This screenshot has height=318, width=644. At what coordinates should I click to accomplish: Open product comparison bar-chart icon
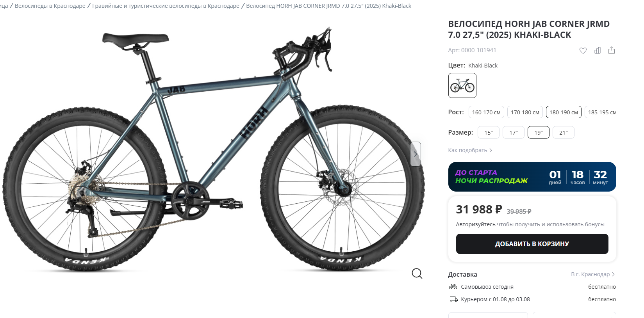pos(598,50)
